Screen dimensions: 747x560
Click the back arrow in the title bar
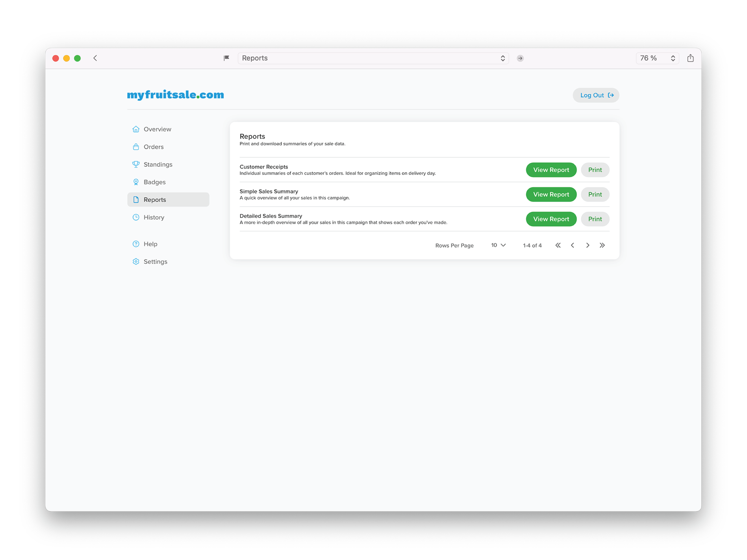(95, 58)
